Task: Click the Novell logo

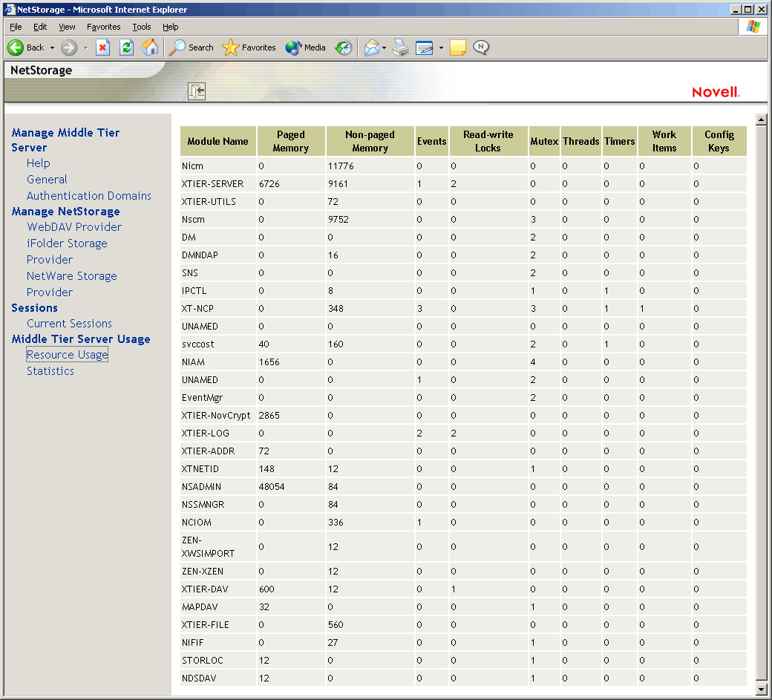Action: point(715,91)
